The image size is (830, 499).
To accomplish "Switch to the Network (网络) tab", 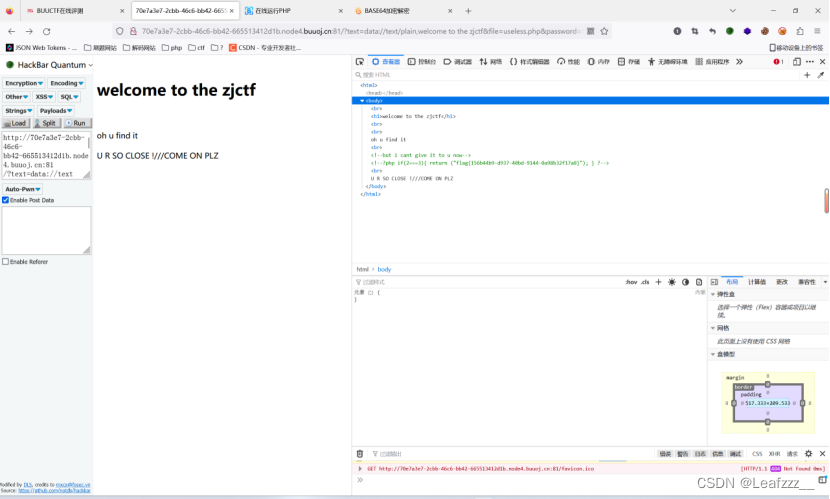I will tap(491, 62).
